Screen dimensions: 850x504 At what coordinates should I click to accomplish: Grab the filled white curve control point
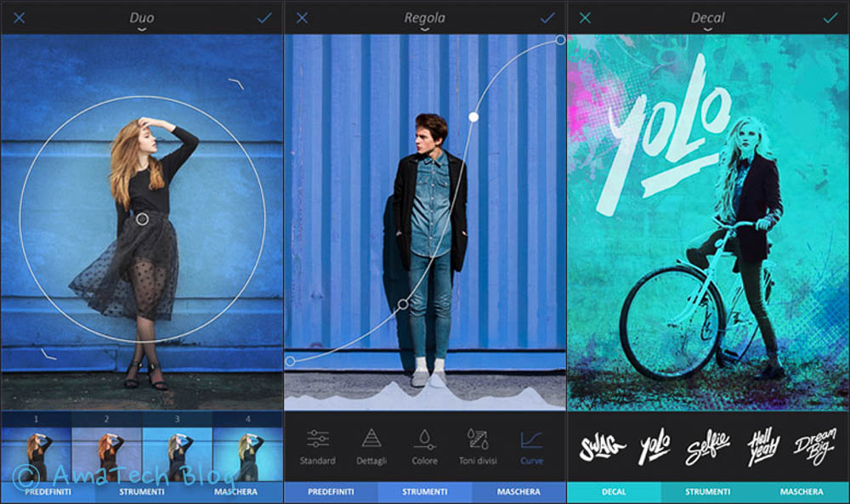click(473, 116)
